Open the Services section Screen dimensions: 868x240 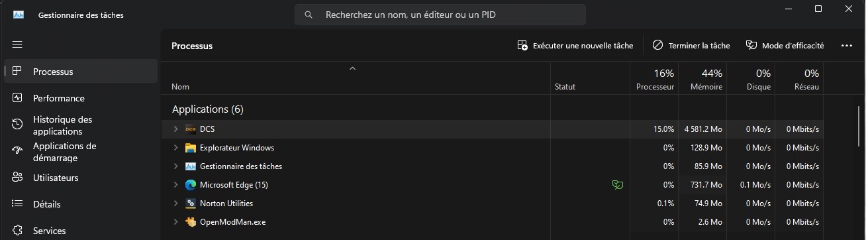point(81,231)
